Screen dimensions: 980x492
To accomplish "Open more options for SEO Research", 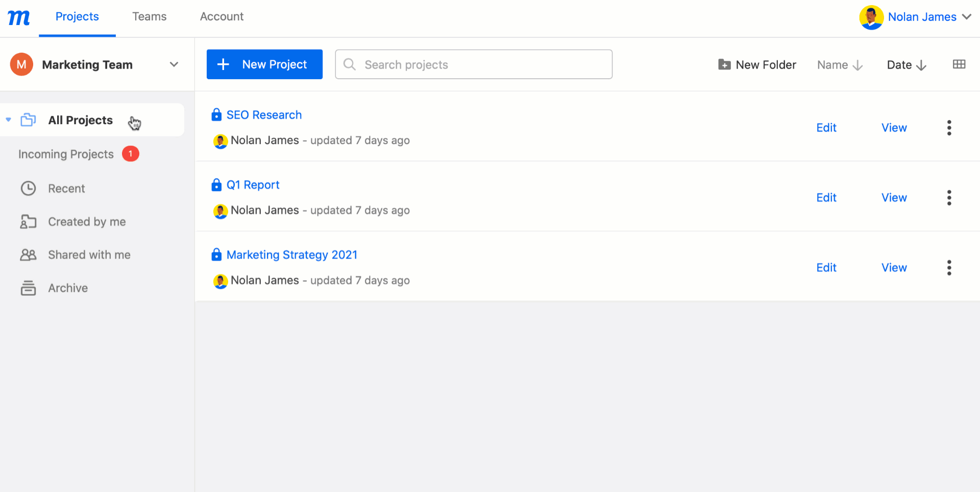I will click(x=949, y=128).
